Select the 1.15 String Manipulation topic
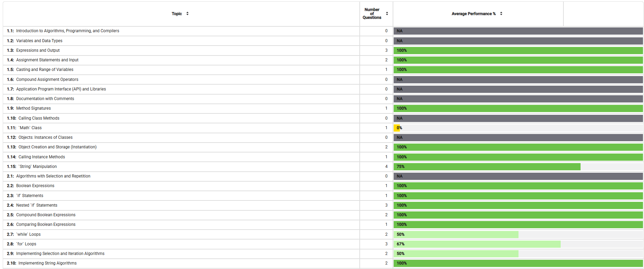The image size is (644, 269). [x=37, y=167]
